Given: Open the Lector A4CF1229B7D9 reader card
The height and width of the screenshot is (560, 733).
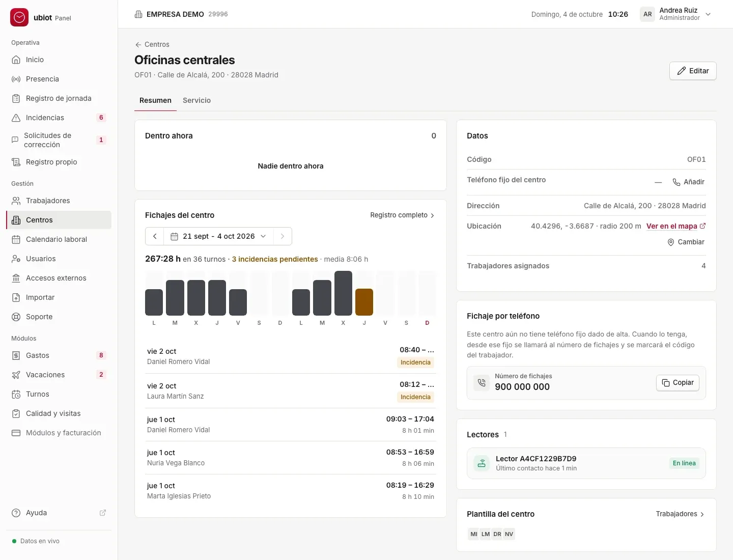Looking at the screenshot, I should point(586,463).
